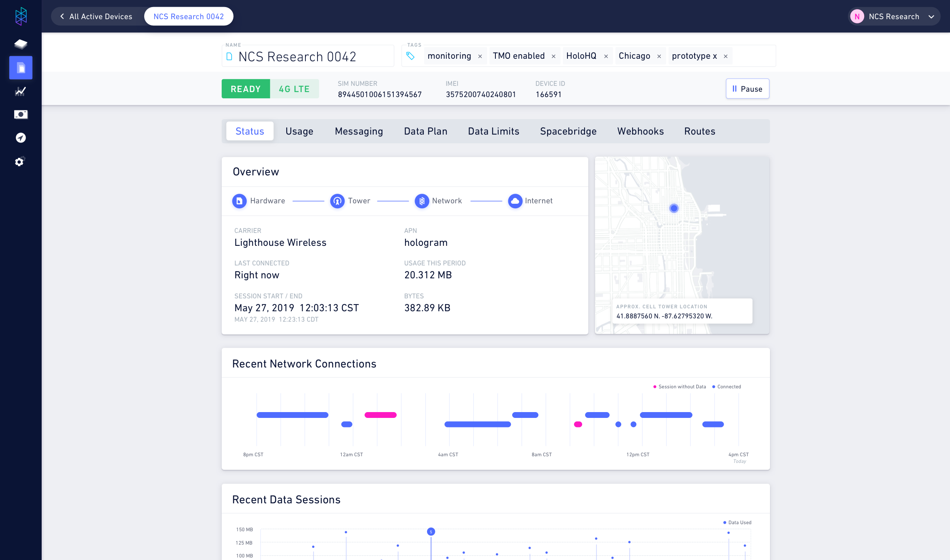Switch to the Status tab
950x560 pixels.
(250, 131)
